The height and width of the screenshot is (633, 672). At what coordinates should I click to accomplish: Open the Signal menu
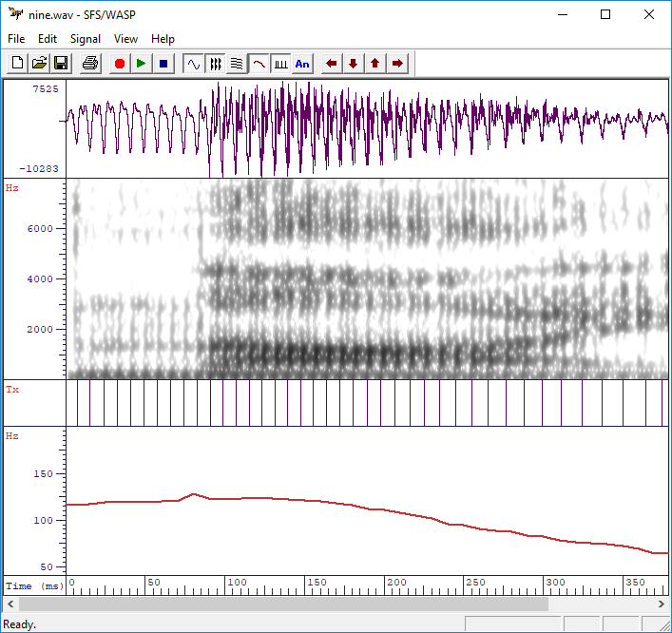86,39
